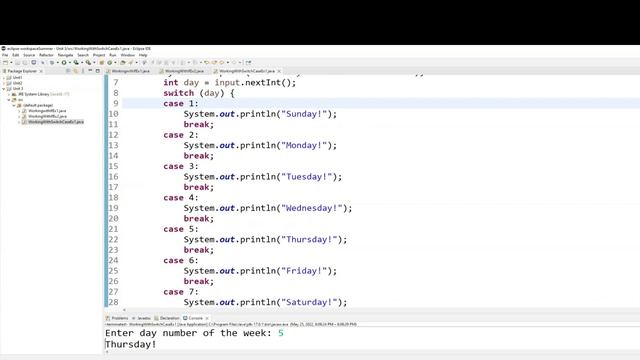Screen dimensions: 640x360
Task: Launch the Debug toolbar button
Action: tap(52, 62)
